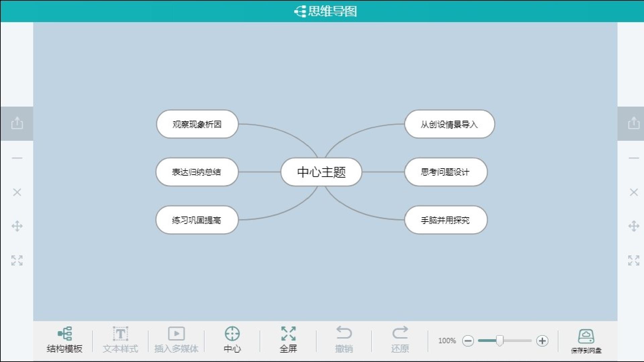The height and width of the screenshot is (362, 644).
Task: Open the 结构模板 structure template tool
Action: 64,340
